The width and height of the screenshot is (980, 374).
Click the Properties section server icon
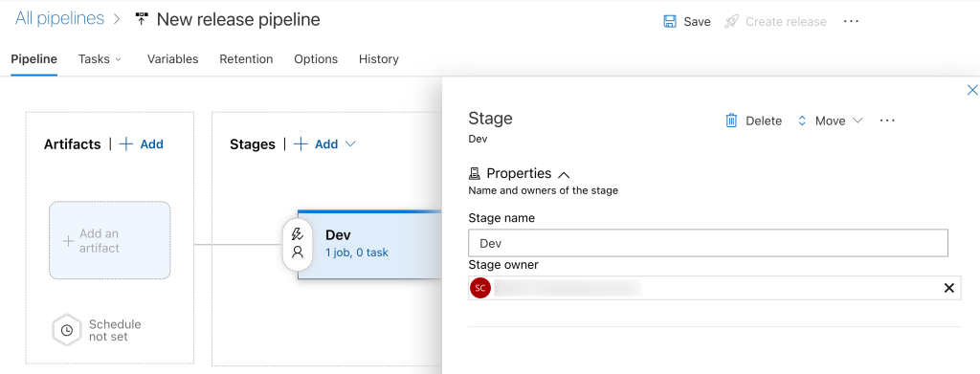coord(475,173)
